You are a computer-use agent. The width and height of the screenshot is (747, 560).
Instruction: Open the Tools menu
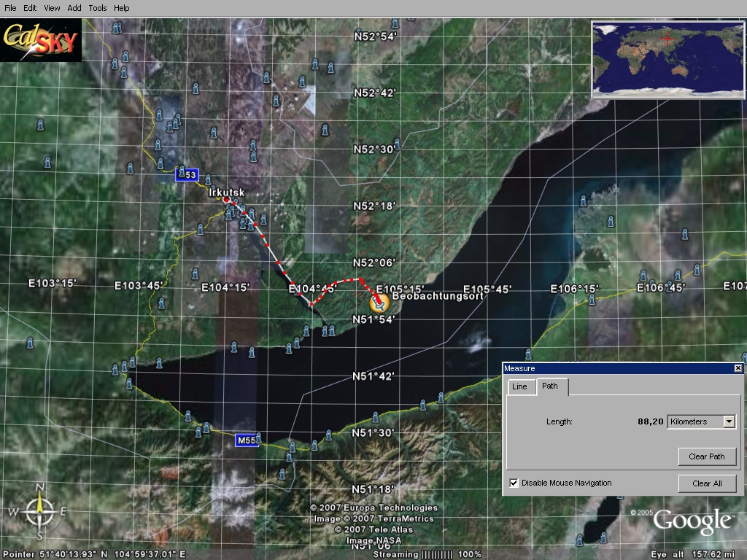(97, 8)
